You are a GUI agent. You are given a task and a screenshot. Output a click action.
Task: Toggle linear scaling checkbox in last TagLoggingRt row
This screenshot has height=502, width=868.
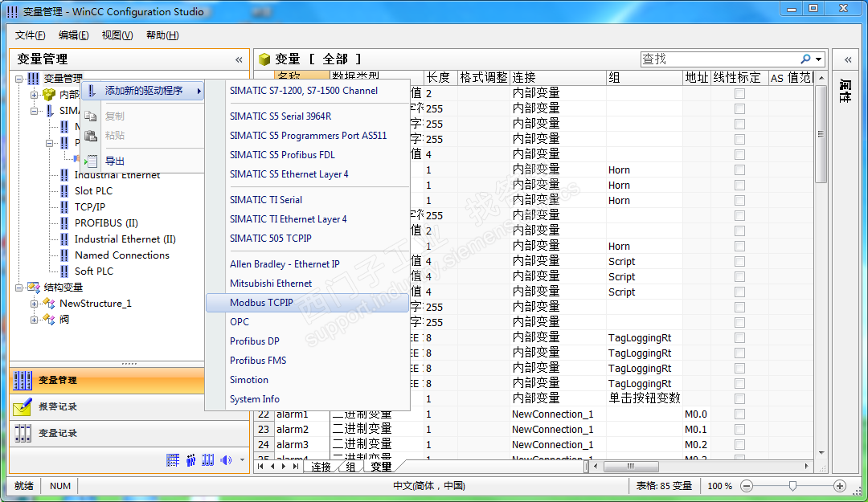click(739, 384)
